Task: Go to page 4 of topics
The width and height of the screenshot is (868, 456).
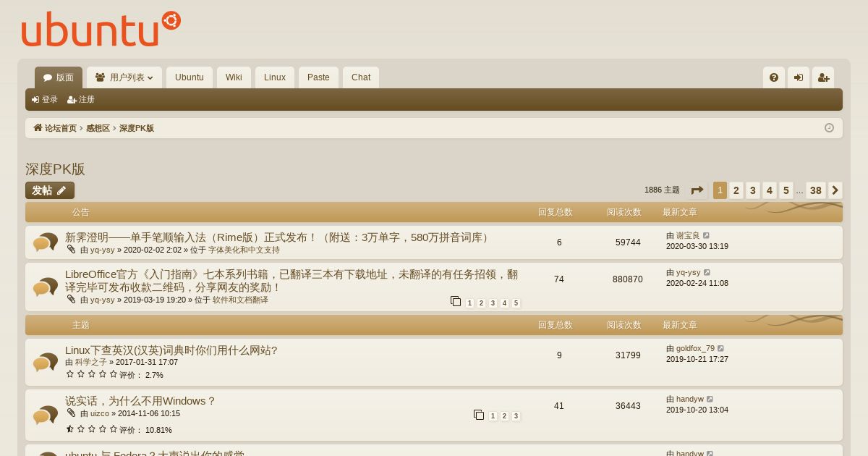Action: tap(770, 190)
